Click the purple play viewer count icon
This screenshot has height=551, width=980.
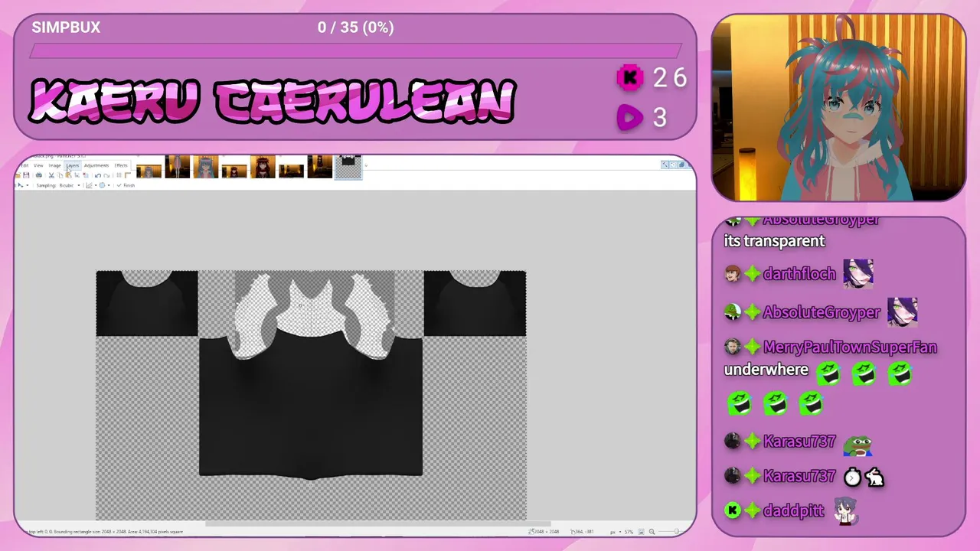(630, 117)
